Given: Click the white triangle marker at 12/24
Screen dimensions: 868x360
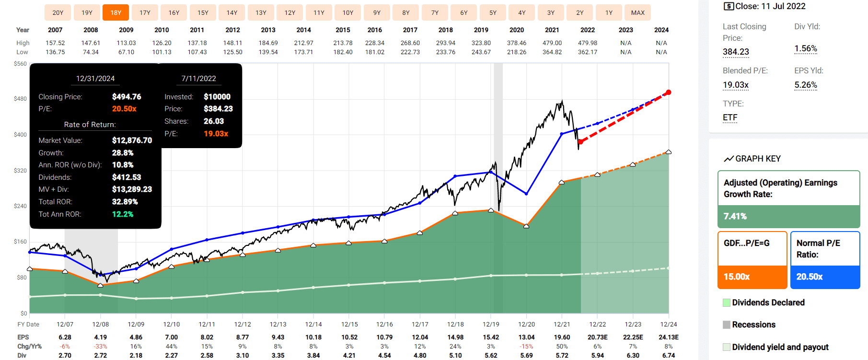Looking at the screenshot, I should (x=669, y=152).
